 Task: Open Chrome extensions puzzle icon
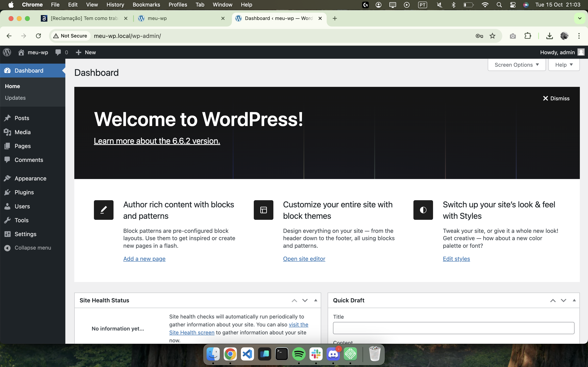pyautogui.click(x=528, y=36)
